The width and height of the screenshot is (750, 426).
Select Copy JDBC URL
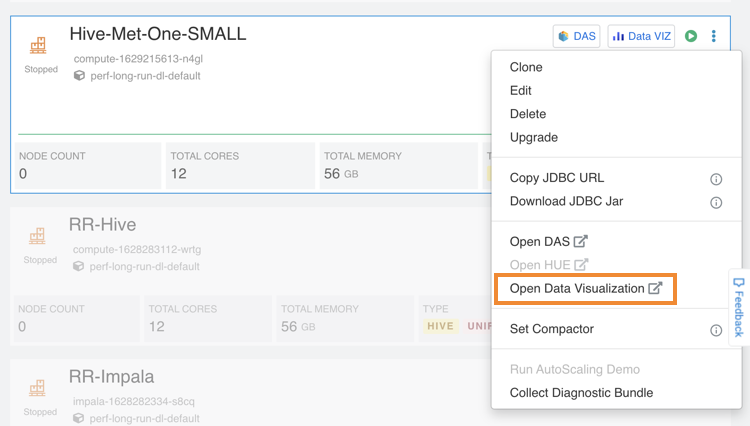click(557, 178)
